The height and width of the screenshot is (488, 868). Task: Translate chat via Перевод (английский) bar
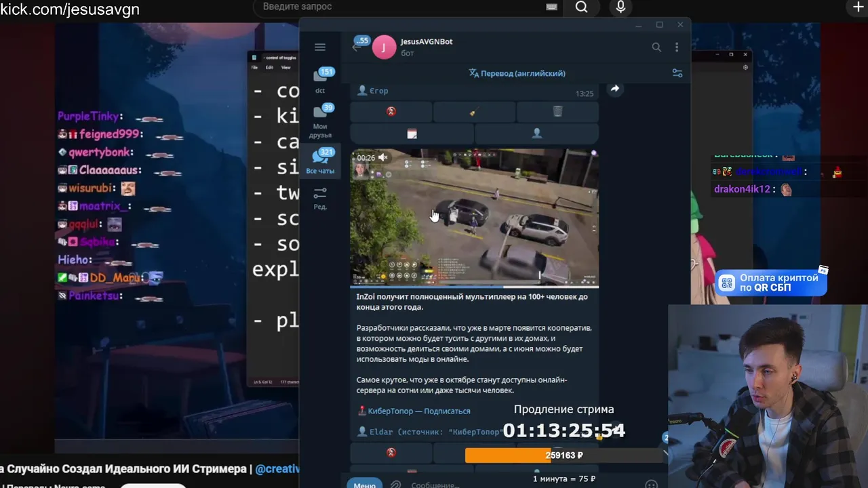tap(517, 73)
